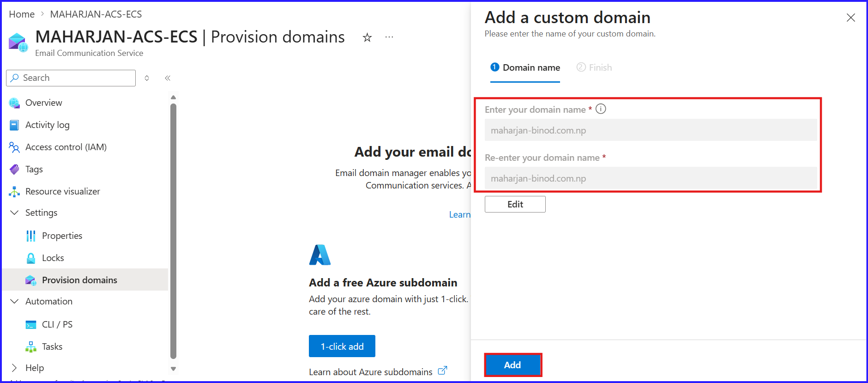Click the Email Communication Service resource icon
Screen dimensions: 868x383
click(x=18, y=43)
